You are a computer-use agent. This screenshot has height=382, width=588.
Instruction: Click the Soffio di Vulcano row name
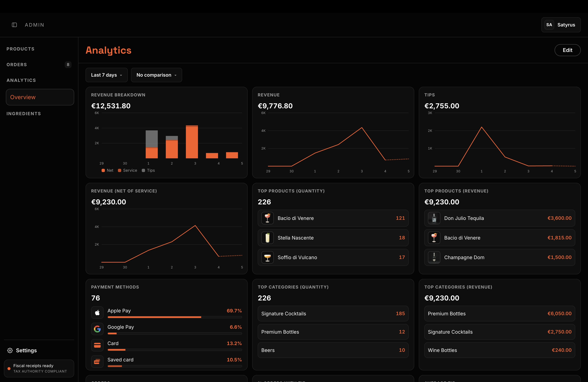click(x=297, y=257)
